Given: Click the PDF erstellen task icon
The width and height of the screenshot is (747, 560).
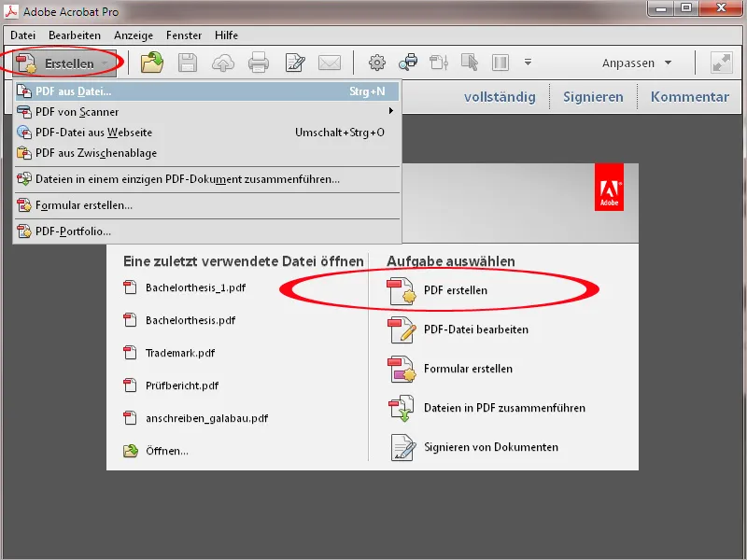Looking at the screenshot, I should (402, 291).
